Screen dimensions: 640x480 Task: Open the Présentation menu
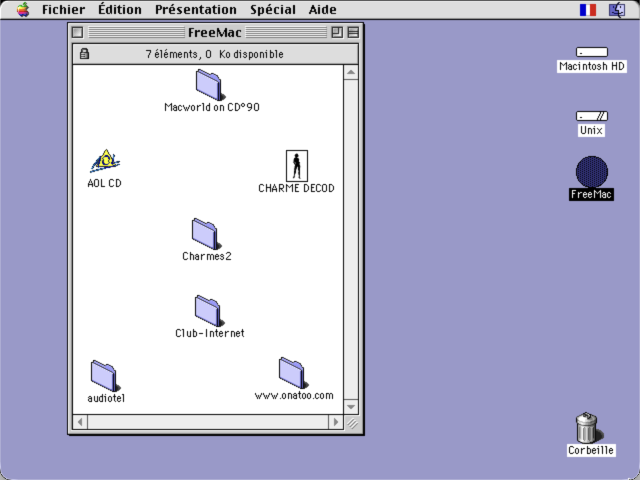(196, 9)
